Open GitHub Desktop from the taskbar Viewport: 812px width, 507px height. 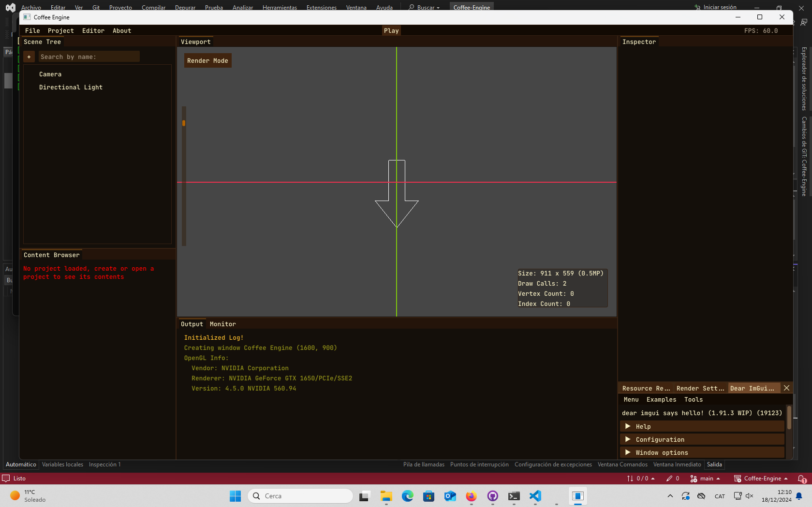(492, 496)
